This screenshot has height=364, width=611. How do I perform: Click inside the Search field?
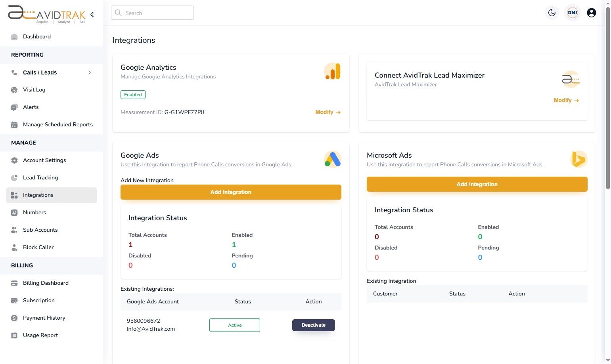[152, 13]
